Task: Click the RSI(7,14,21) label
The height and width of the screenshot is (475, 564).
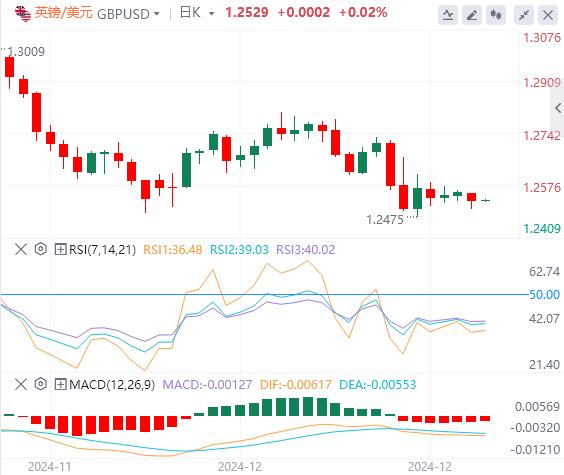Action: [103, 249]
